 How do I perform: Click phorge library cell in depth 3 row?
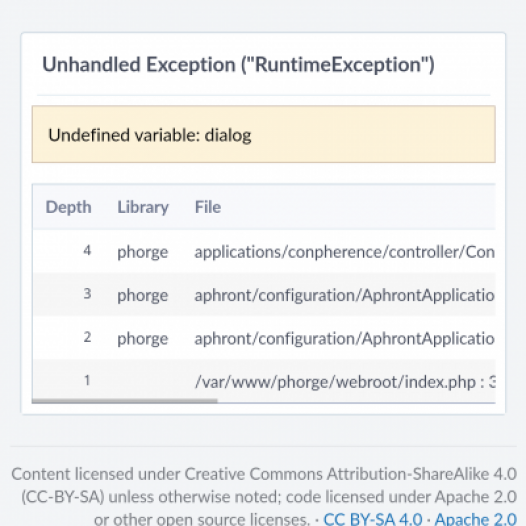coord(143,295)
